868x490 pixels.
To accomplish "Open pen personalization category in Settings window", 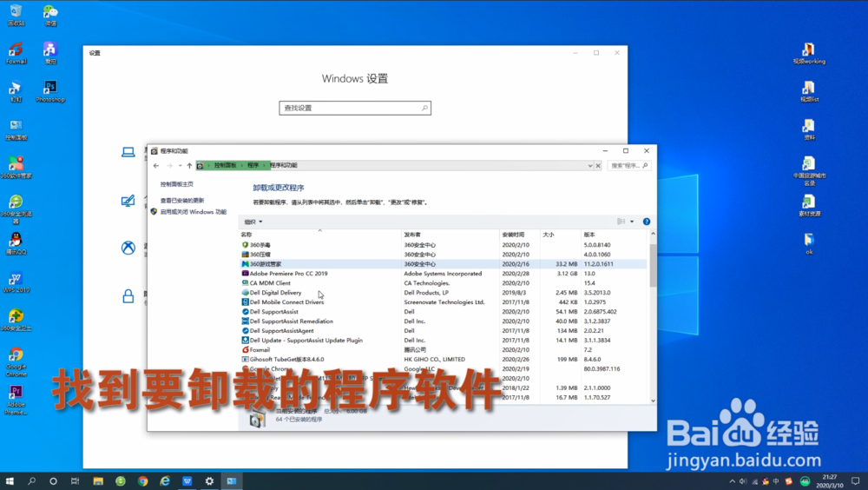I will [128, 200].
